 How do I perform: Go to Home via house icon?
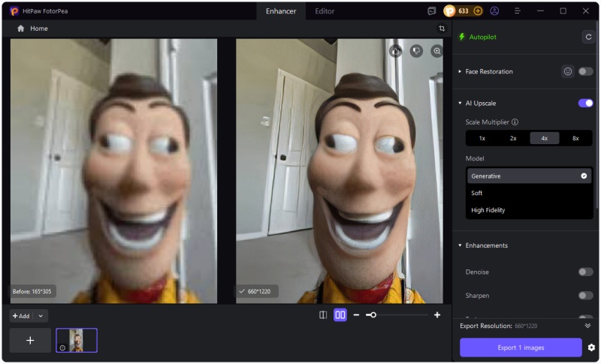(x=21, y=29)
